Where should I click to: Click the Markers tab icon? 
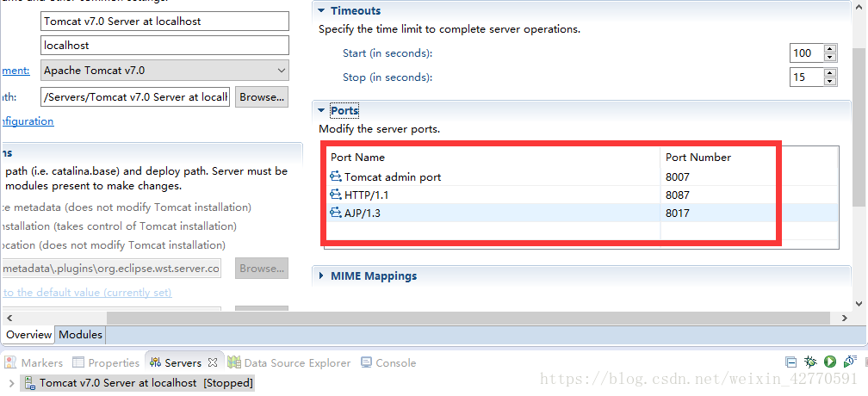click(x=11, y=362)
